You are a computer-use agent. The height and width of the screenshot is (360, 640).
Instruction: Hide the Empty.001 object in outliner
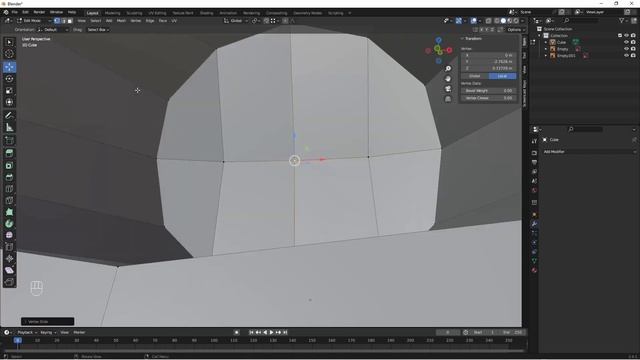click(627, 56)
